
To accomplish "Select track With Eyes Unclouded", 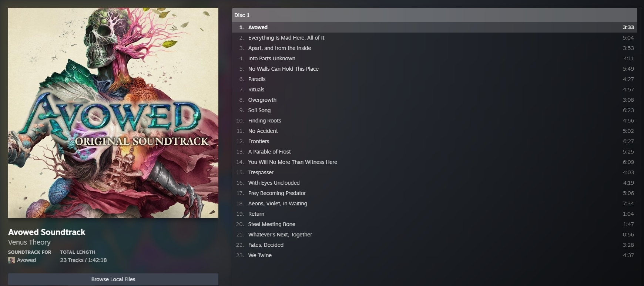I will pyautogui.click(x=435, y=183).
